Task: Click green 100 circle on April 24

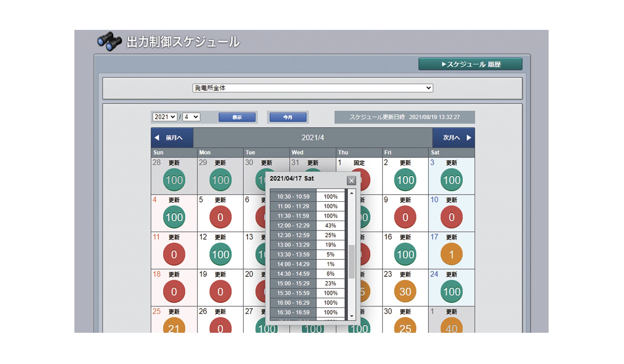Action: point(451,292)
